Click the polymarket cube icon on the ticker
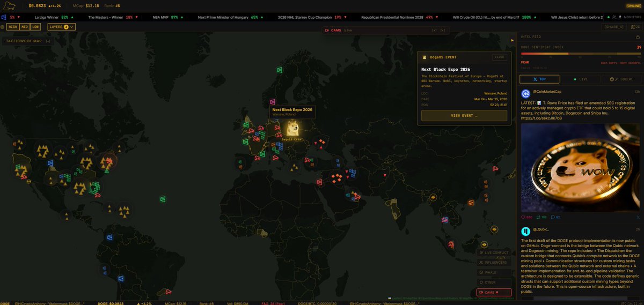 (4, 17)
